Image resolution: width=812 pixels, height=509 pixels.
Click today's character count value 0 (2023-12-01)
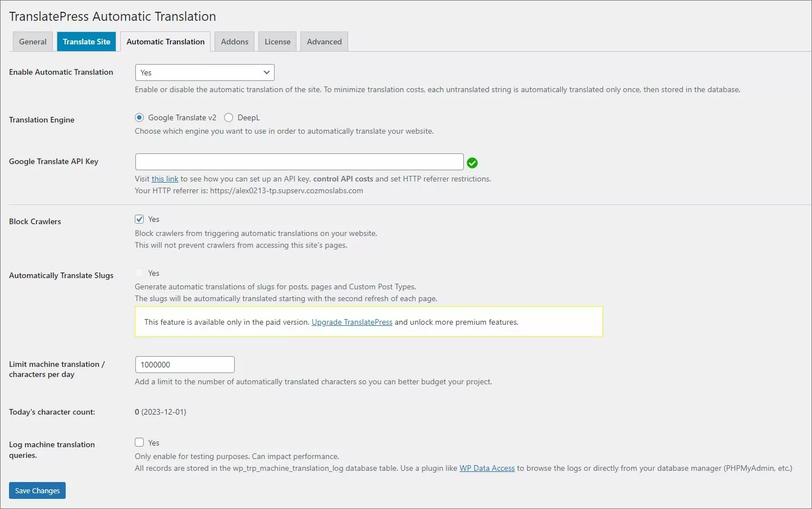click(x=161, y=412)
